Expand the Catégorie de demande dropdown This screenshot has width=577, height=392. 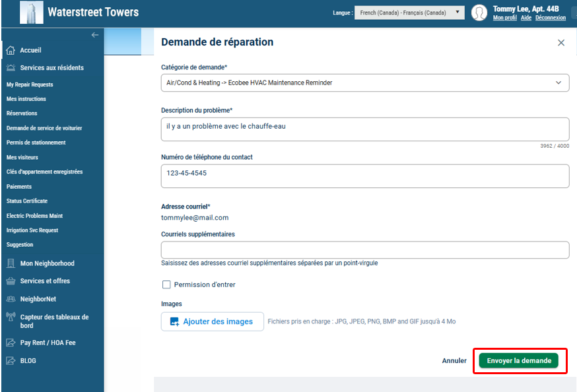365,82
